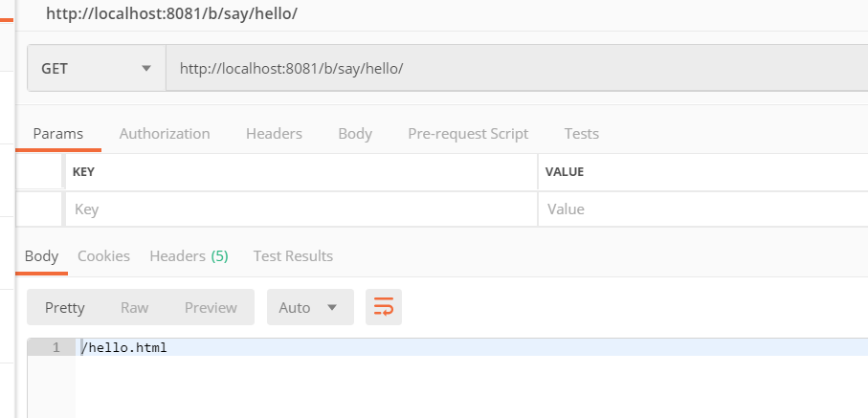Open the Authorization tab

(x=165, y=134)
